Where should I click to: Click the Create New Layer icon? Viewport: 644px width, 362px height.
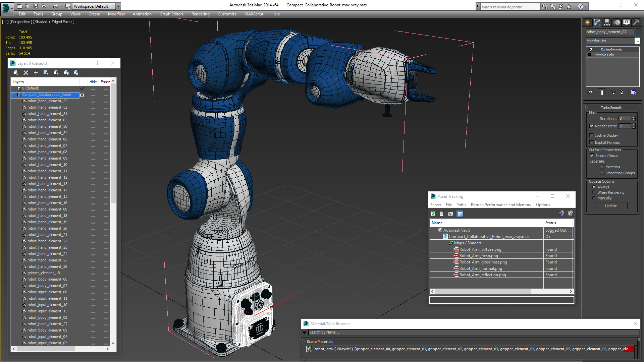[15, 73]
